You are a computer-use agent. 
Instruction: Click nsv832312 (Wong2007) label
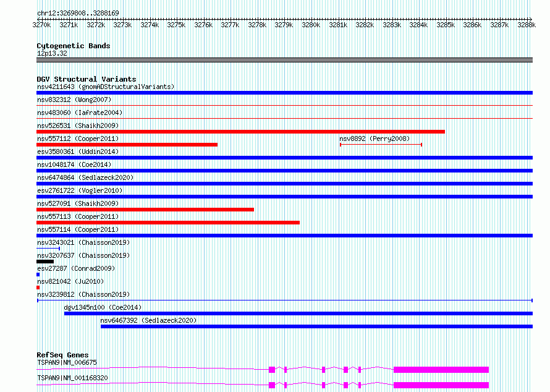pyautogui.click(x=74, y=100)
